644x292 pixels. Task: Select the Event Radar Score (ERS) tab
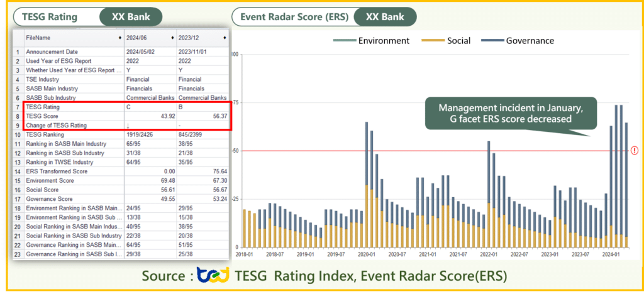(x=292, y=17)
